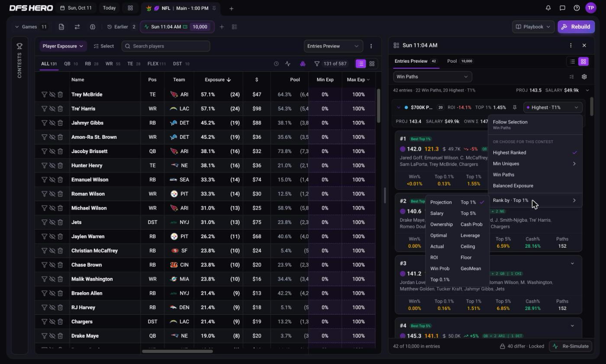Viewport: 606px width, 364px height.
Task: Open the help question mark icon
Action: coord(577,8)
